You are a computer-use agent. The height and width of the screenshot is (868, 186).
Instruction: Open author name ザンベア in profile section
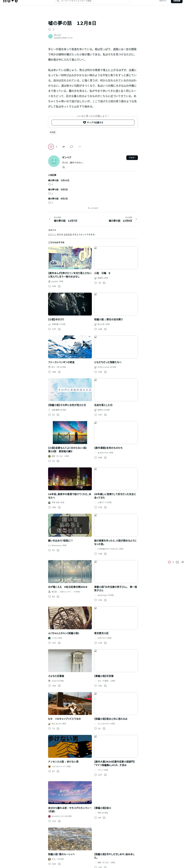66,157
